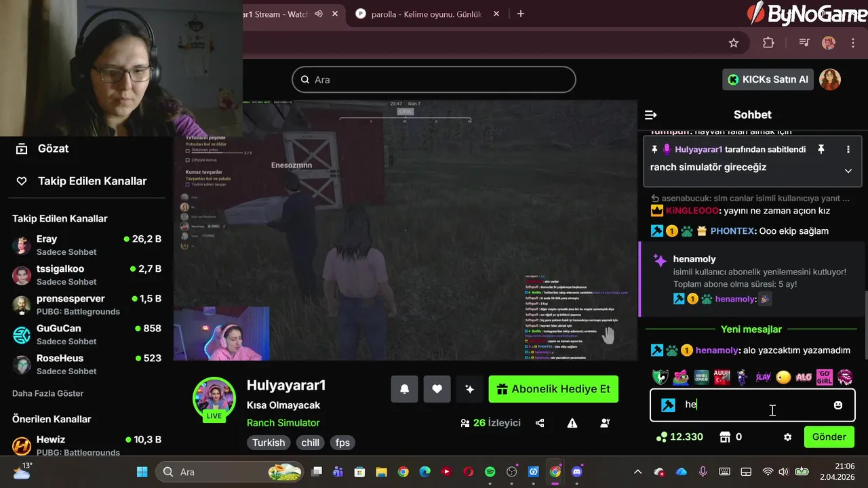Select the Turkish tag
The image size is (868, 488).
point(269,443)
